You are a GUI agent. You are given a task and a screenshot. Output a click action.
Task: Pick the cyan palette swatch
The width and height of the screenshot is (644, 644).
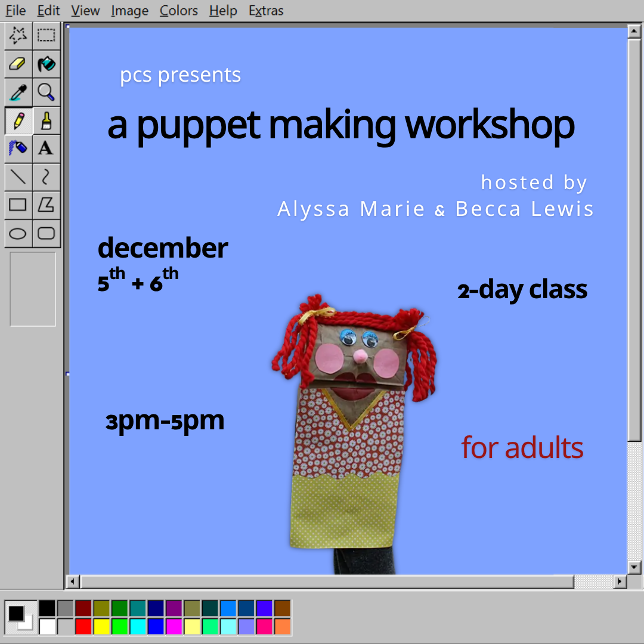138,627
